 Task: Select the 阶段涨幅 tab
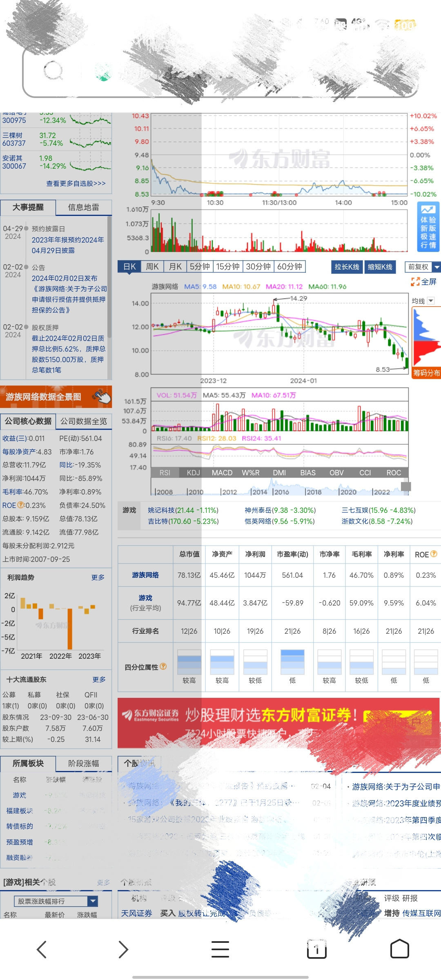84,763
